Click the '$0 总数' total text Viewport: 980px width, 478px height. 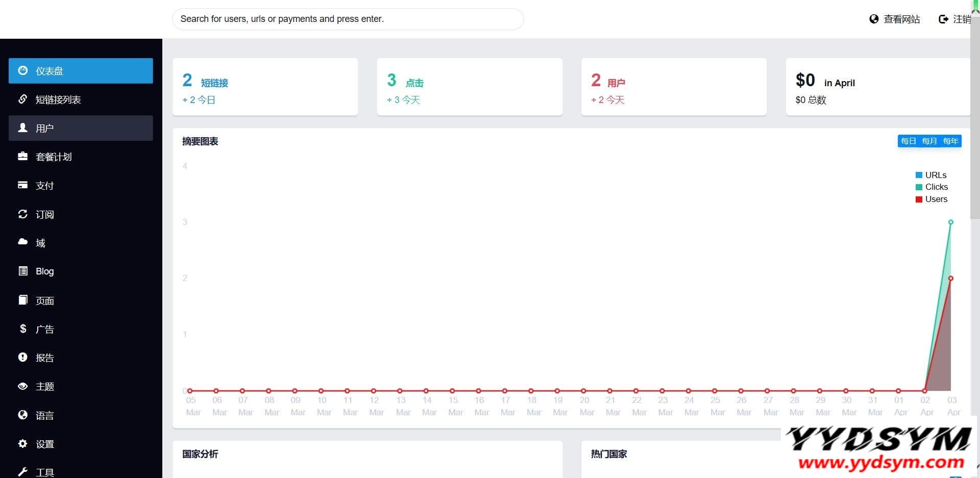coord(811,100)
